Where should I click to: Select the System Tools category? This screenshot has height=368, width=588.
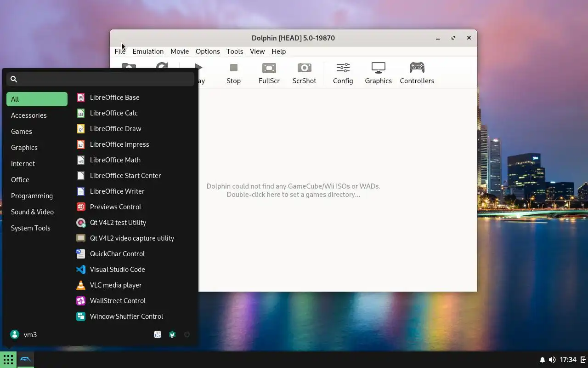coord(37,228)
